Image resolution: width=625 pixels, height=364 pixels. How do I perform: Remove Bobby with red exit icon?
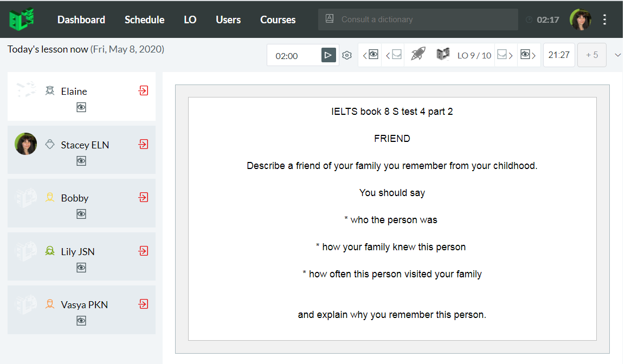point(144,197)
